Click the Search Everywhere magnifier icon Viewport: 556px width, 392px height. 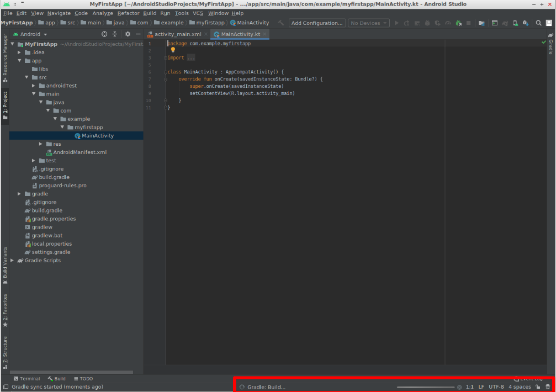[539, 23]
